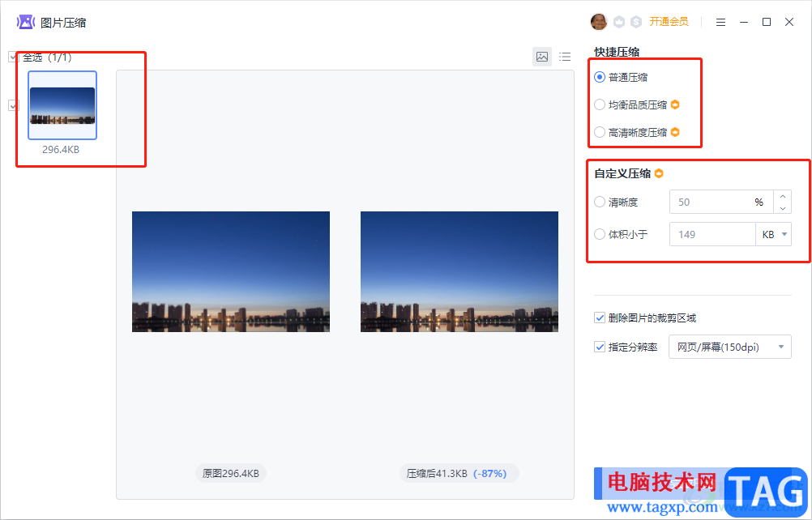Image resolution: width=812 pixels, height=520 pixels.
Task: Switch to image preview view mode
Action: [542, 57]
